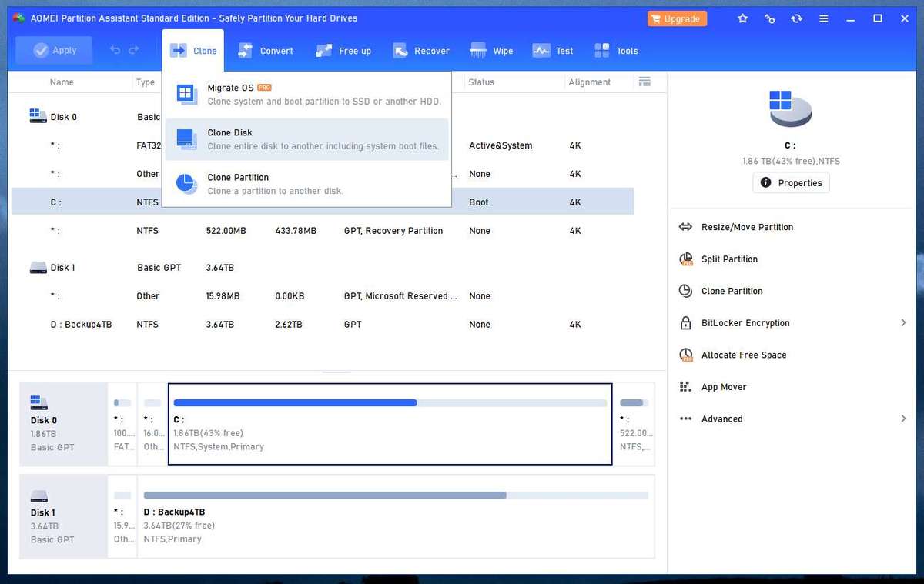Open the Recover menu
Viewport: 924px width, 584px height.
click(x=421, y=51)
